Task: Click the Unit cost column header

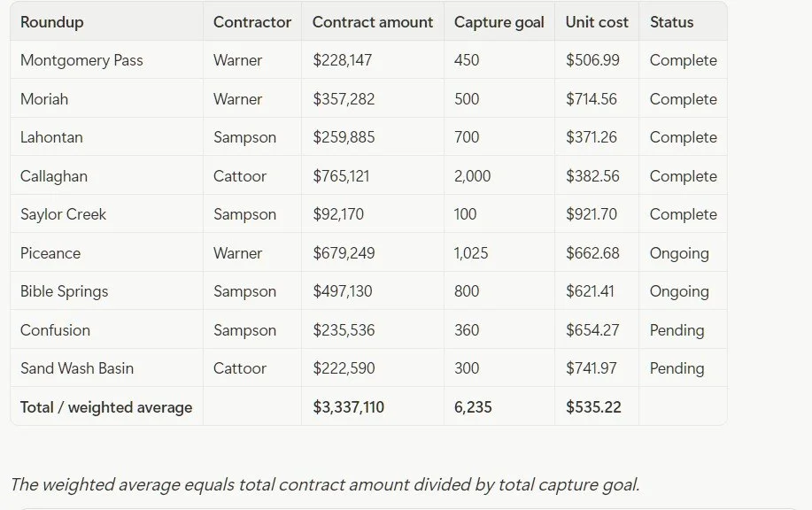Action: point(597,22)
